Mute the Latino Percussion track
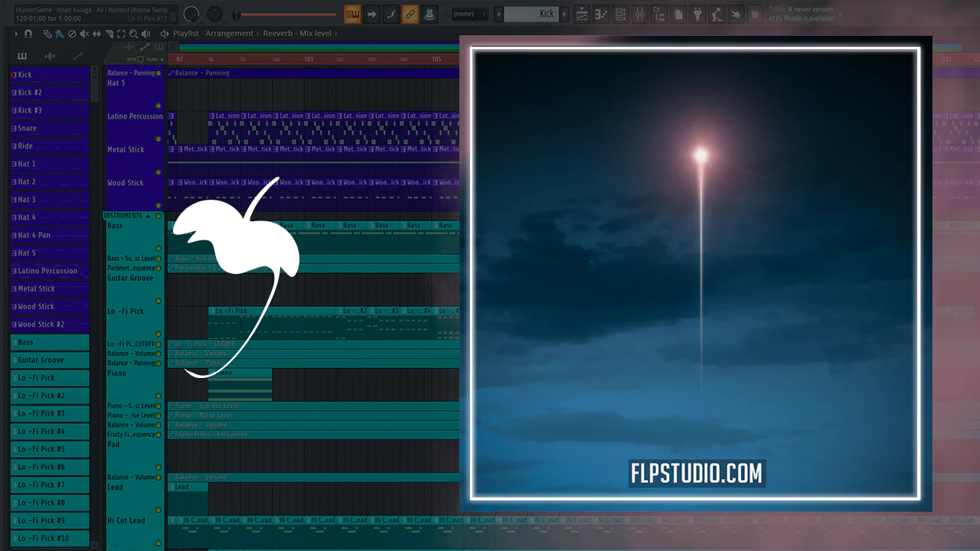This screenshot has height=551, width=980. click(158, 139)
